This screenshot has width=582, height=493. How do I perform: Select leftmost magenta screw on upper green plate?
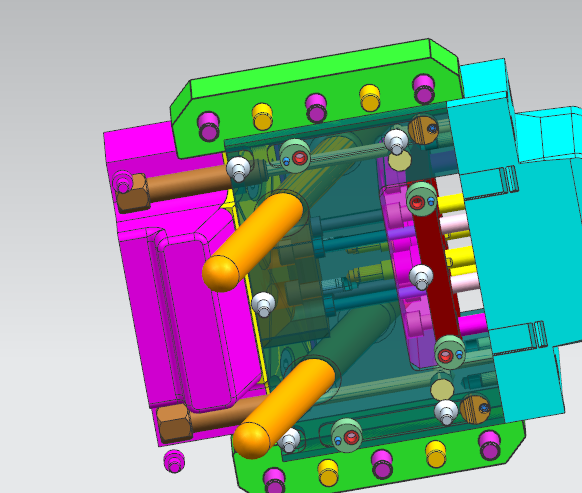tap(208, 126)
